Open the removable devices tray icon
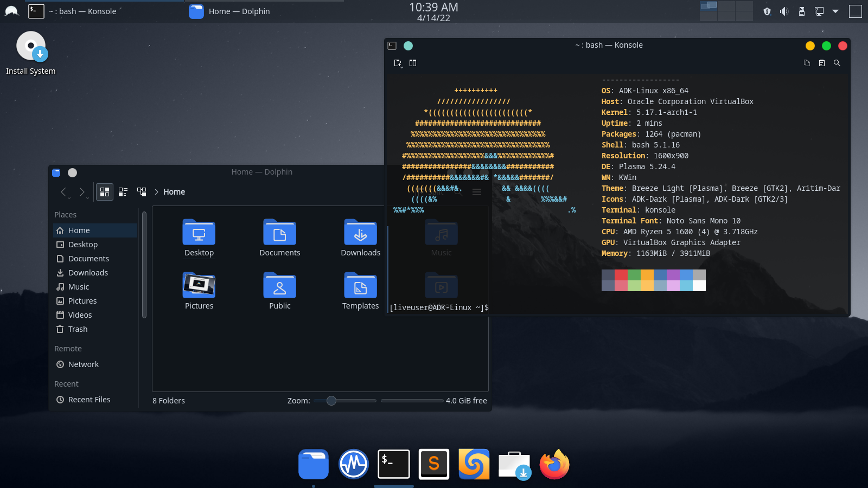Viewport: 868px width, 488px height. [802, 11]
